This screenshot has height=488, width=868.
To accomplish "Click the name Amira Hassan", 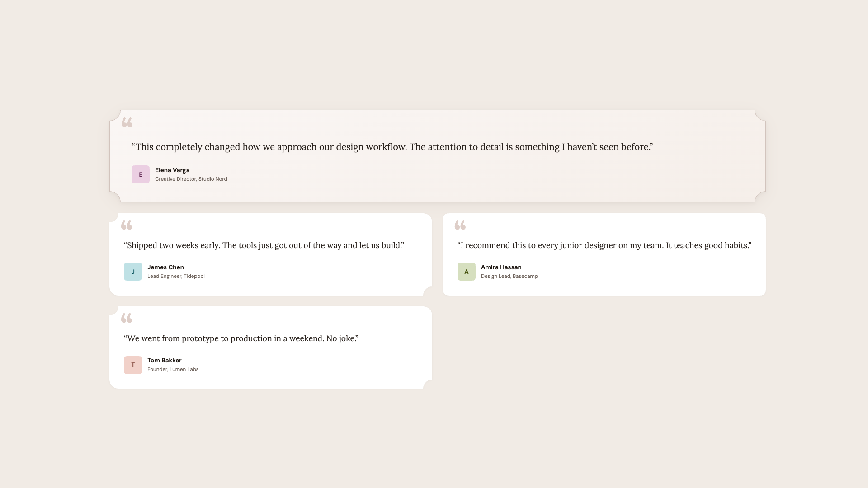I will pyautogui.click(x=501, y=267).
